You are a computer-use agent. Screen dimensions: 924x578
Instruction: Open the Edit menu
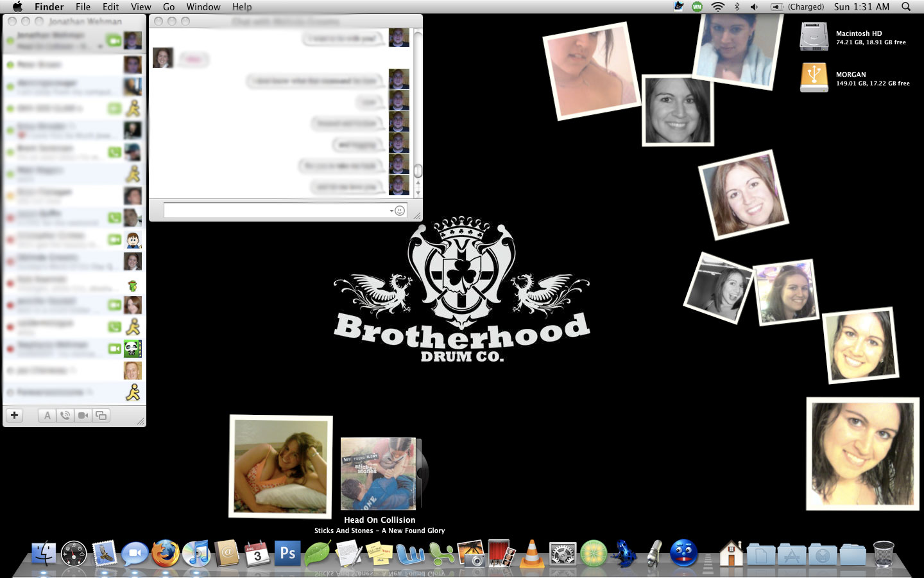[x=111, y=6]
